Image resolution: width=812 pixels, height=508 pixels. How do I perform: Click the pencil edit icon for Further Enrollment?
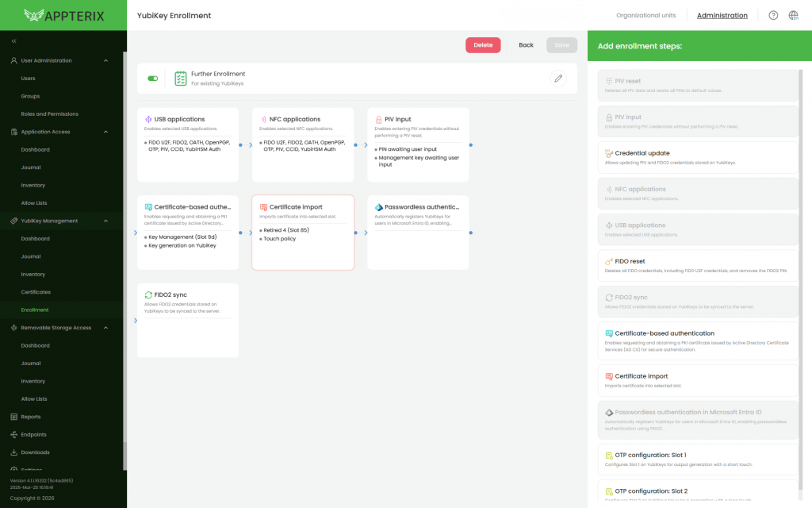pyautogui.click(x=557, y=79)
